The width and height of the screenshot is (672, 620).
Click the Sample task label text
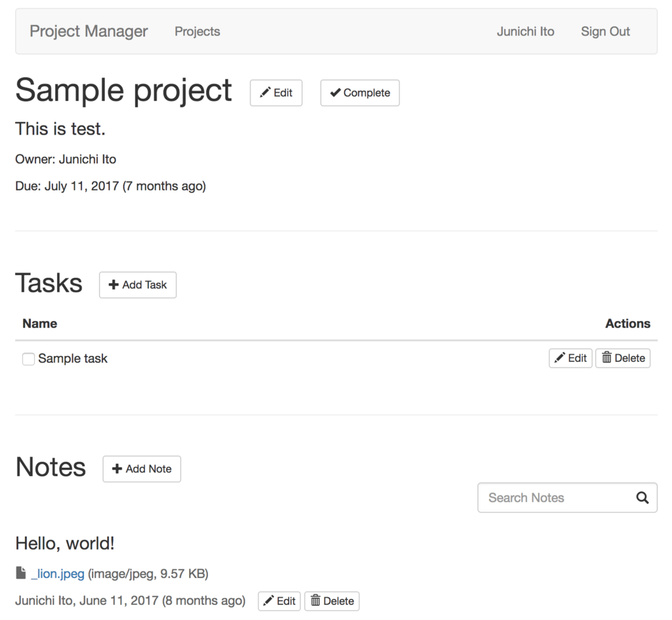coord(73,359)
